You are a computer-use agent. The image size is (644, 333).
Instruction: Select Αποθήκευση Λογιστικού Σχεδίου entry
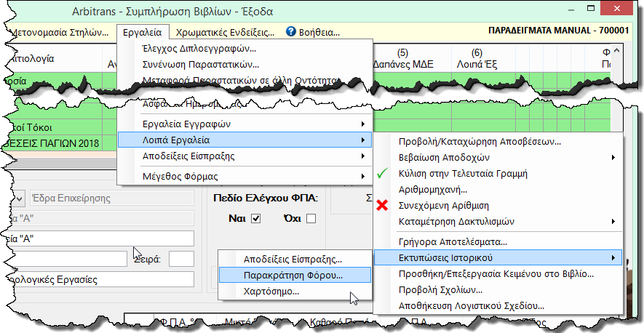[x=498, y=306]
